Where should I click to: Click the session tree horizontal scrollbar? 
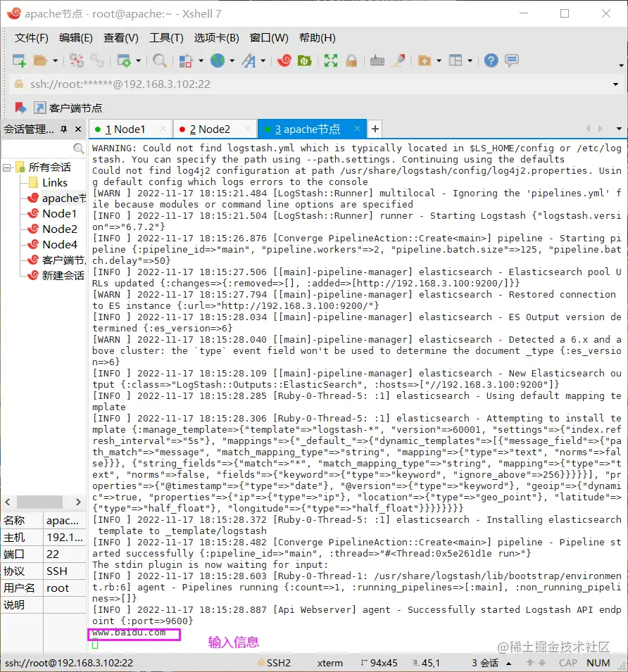[x=39, y=502]
